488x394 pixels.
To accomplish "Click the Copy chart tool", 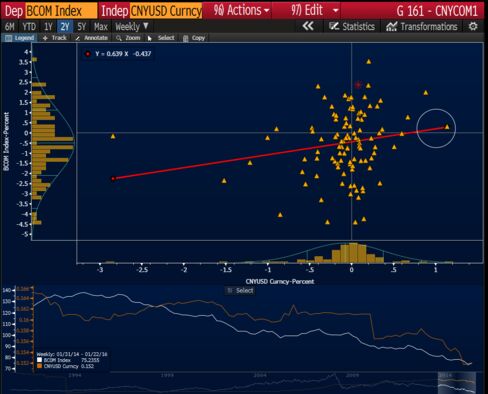I will click(194, 38).
